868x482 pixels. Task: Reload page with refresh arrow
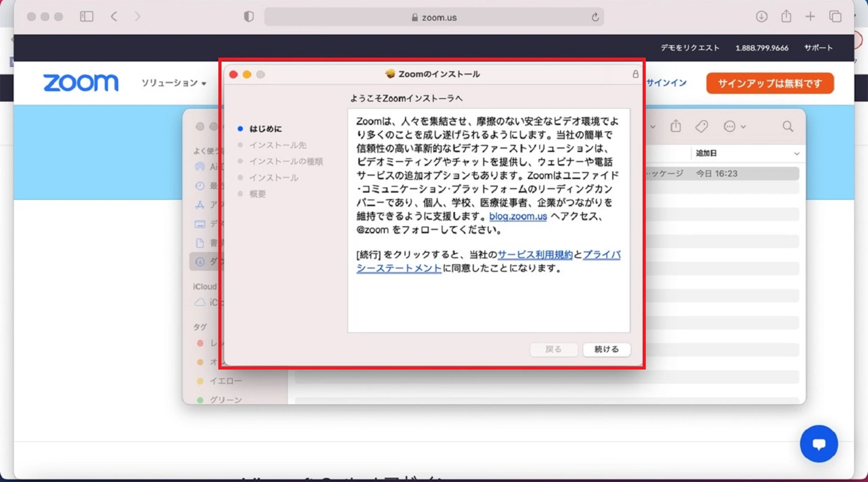click(595, 17)
